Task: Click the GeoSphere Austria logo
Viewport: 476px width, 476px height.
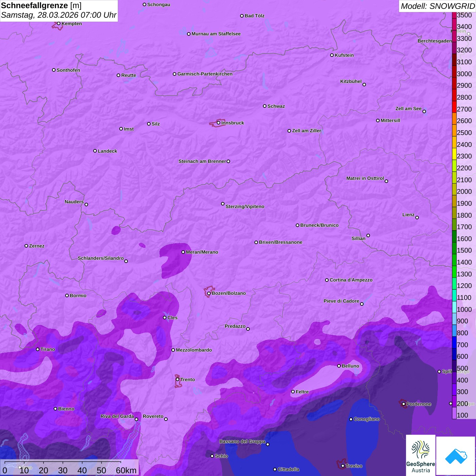Action: click(421, 455)
